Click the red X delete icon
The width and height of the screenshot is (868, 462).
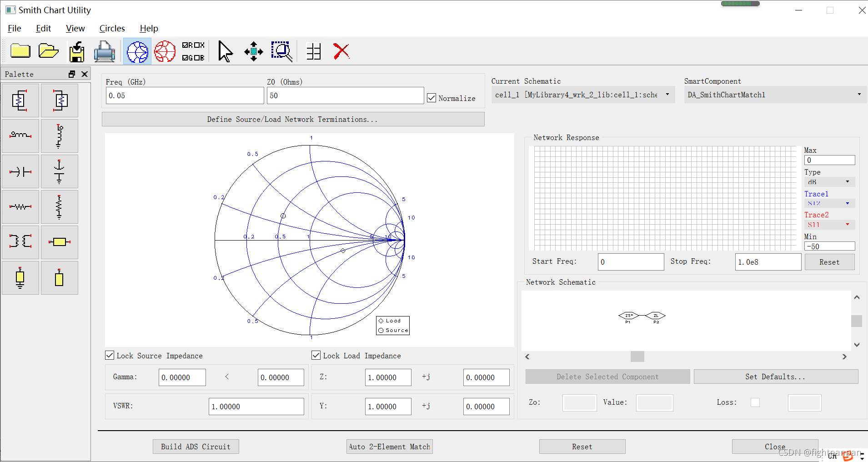(341, 51)
